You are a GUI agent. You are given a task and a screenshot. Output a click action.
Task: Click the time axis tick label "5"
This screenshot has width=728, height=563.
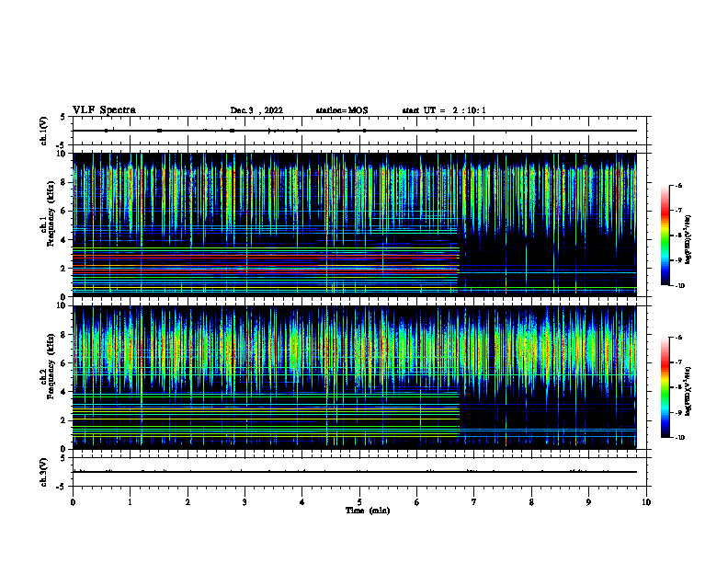coord(359,502)
